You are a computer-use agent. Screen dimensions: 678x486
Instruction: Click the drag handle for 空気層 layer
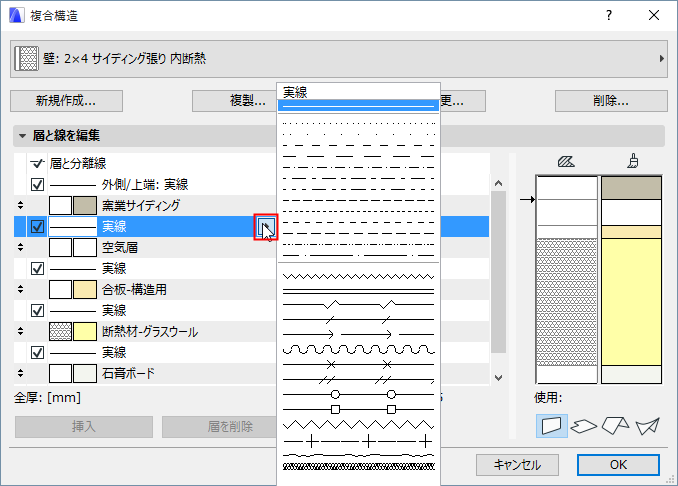pos(20,247)
